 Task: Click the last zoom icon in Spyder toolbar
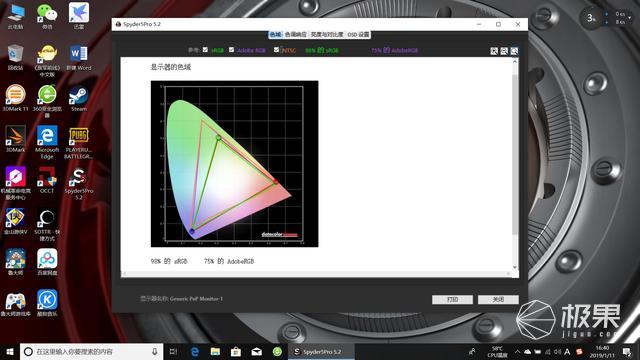[x=514, y=51]
